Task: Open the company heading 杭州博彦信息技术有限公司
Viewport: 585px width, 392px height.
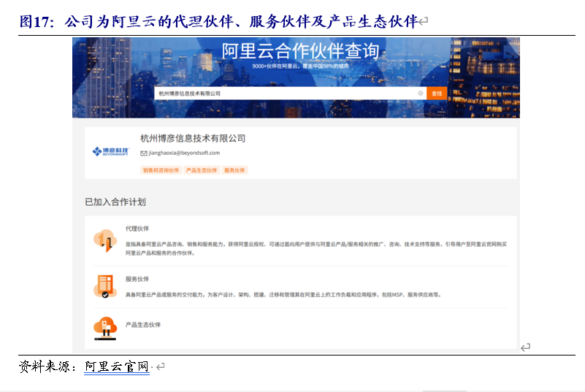Action: click(193, 139)
